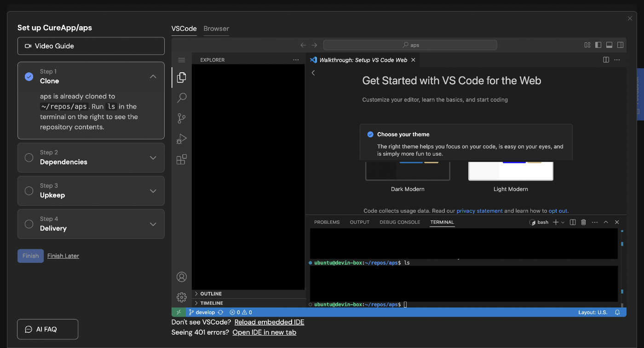The height and width of the screenshot is (348, 644).
Task: Toggle the secondary side bar icon
Action: 621,45
